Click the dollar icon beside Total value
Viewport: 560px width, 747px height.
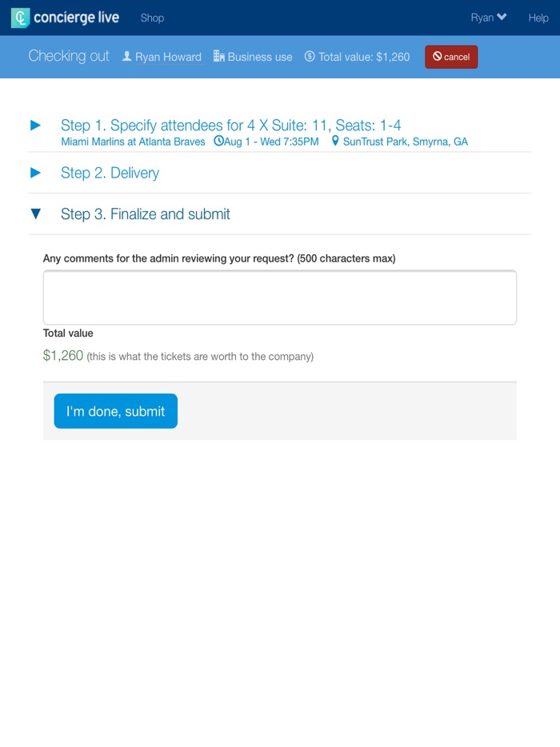click(x=308, y=57)
